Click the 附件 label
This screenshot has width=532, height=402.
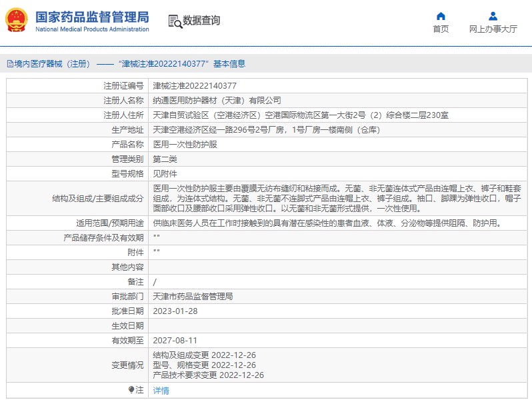coord(135,253)
